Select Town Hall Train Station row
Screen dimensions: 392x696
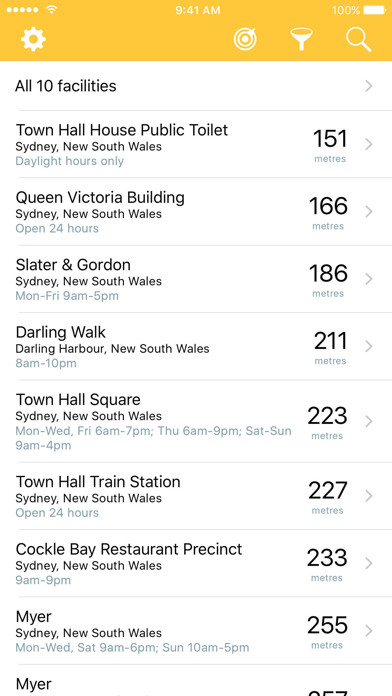click(196, 496)
